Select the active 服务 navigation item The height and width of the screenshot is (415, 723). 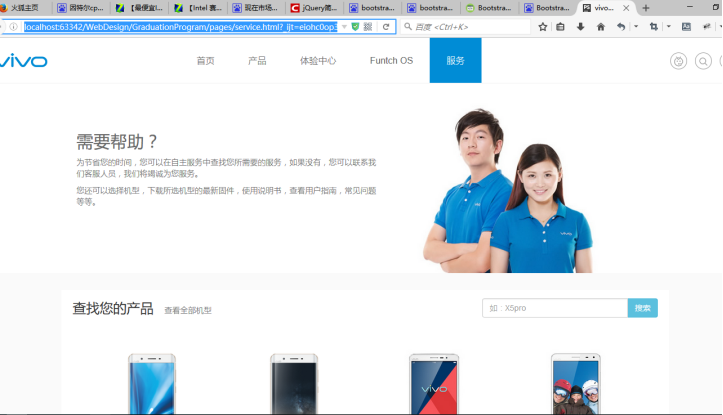click(x=456, y=60)
